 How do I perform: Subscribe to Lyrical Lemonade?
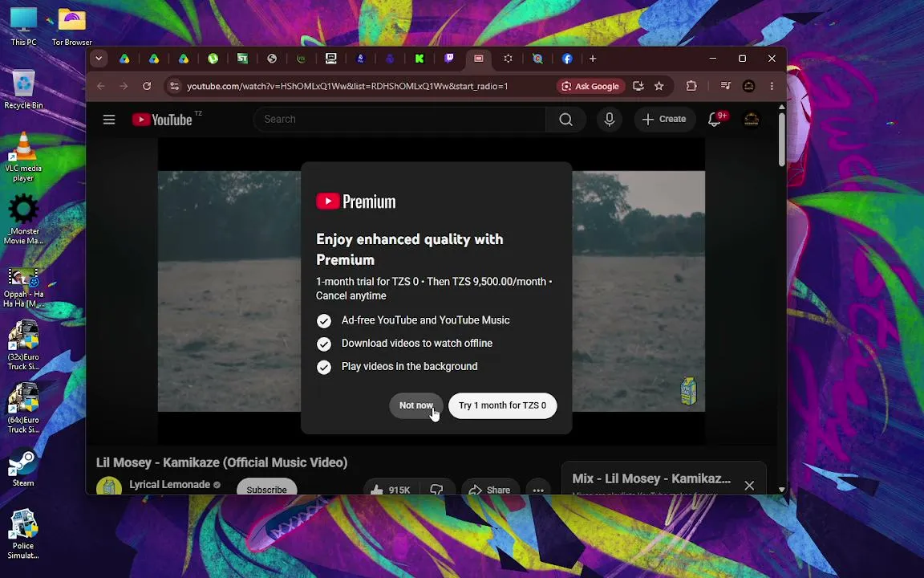click(x=267, y=488)
